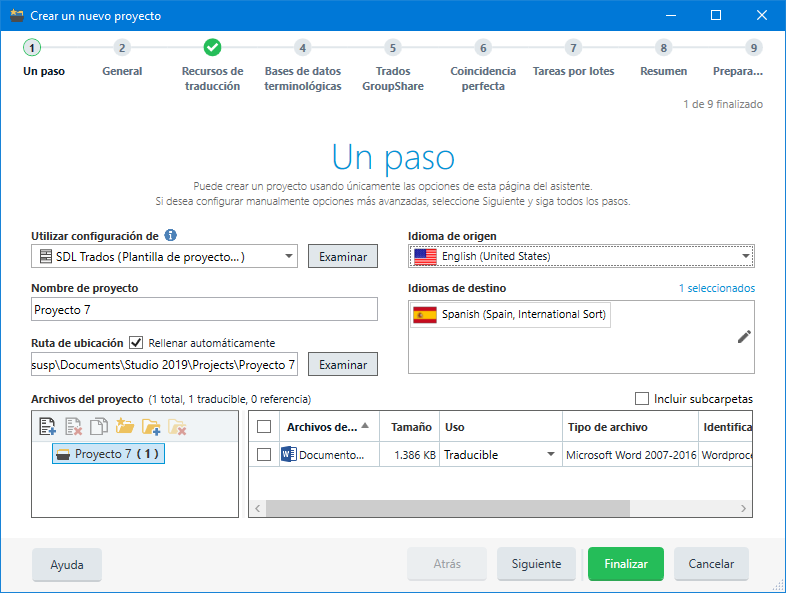
Task: Check the select-all checkbox in file table header
Action: [264, 427]
